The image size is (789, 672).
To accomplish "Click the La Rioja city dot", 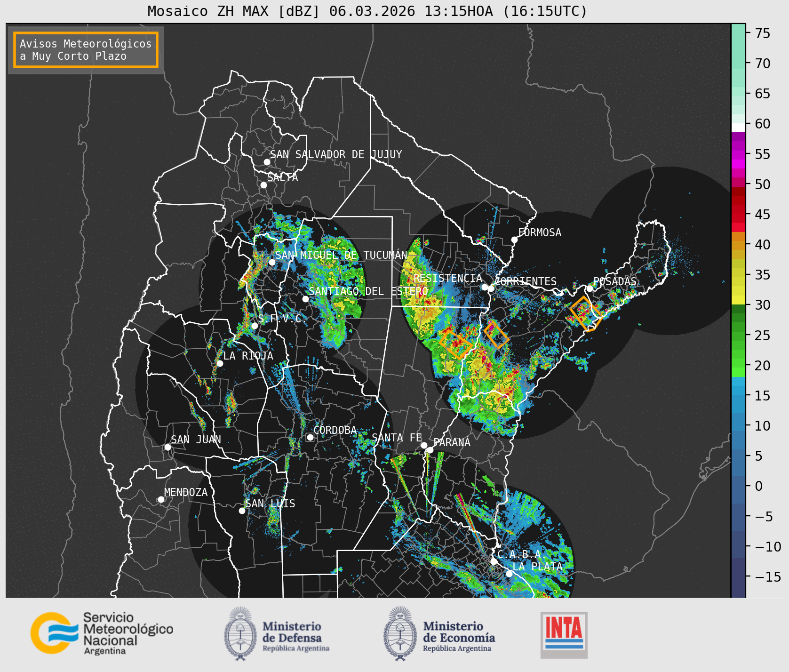I will [220, 363].
